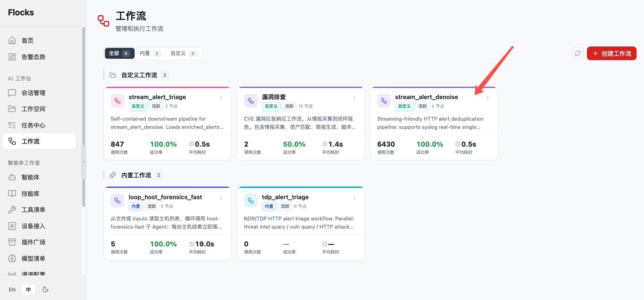
Task: Open 工作空间 folder icon
Action: point(12,109)
